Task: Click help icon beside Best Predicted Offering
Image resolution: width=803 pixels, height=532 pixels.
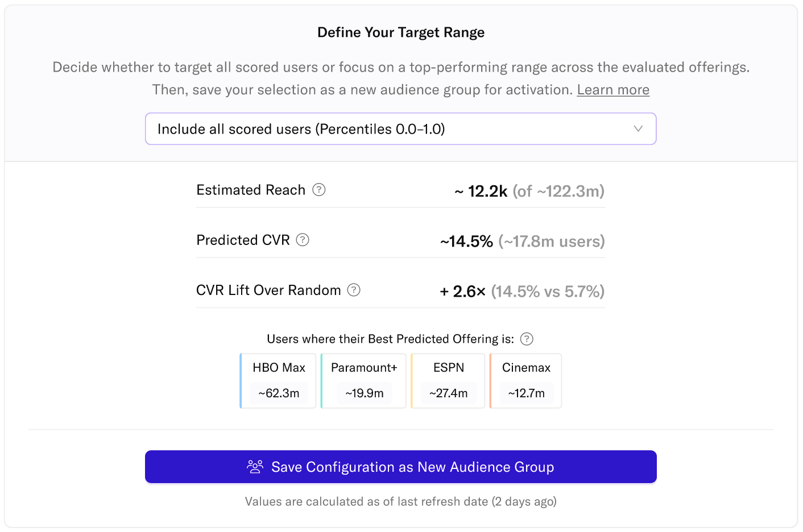Action: pyautogui.click(x=527, y=339)
